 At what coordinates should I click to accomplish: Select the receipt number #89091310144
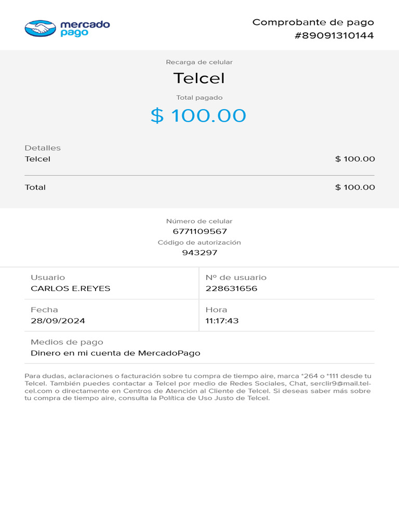[334, 35]
